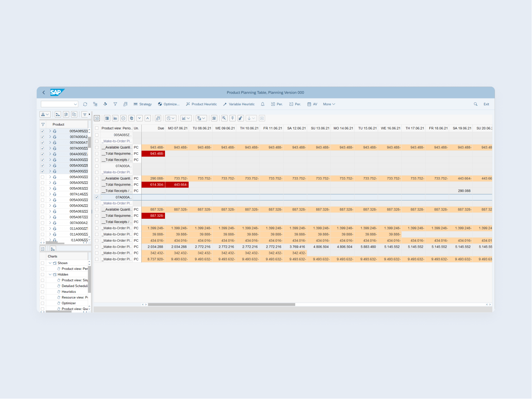This screenshot has width=532, height=399.
Task: Open the Optimize... menu item
Action: pyautogui.click(x=169, y=104)
